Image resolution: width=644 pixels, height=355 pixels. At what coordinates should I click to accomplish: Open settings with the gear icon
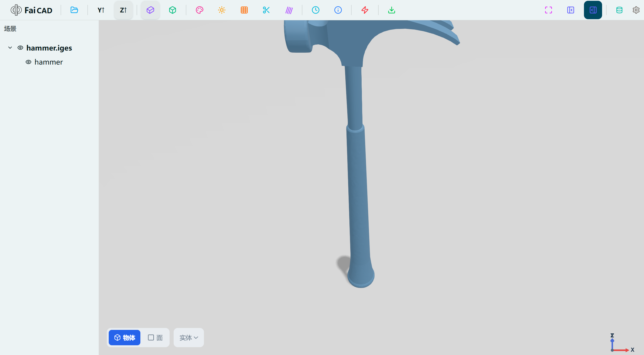pos(636,10)
